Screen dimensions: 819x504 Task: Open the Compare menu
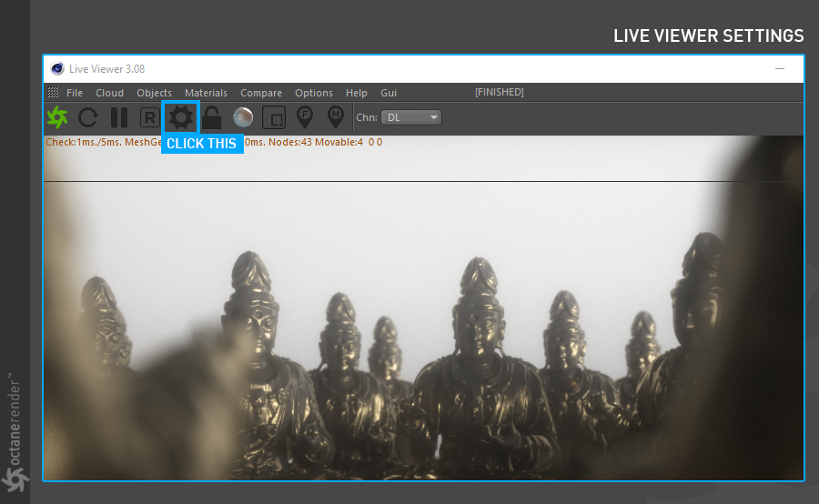click(261, 93)
